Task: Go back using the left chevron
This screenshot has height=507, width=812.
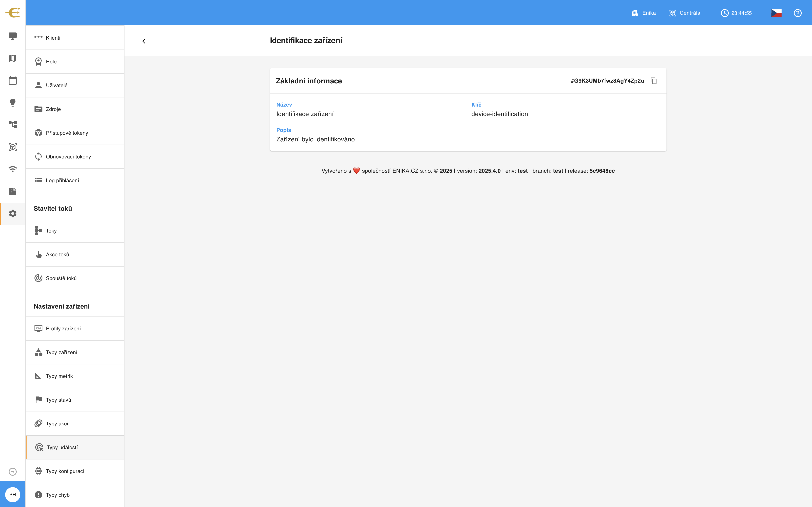Action: click(144, 41)
